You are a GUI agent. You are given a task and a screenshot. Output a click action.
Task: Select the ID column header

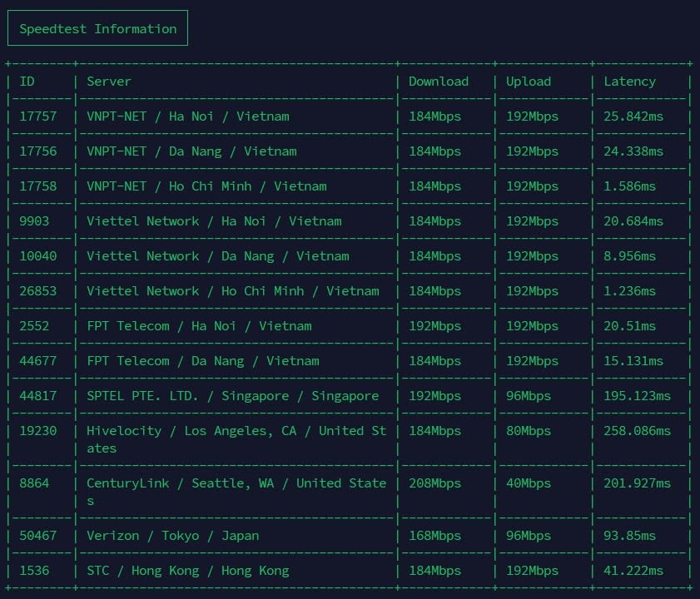[27, 82]
